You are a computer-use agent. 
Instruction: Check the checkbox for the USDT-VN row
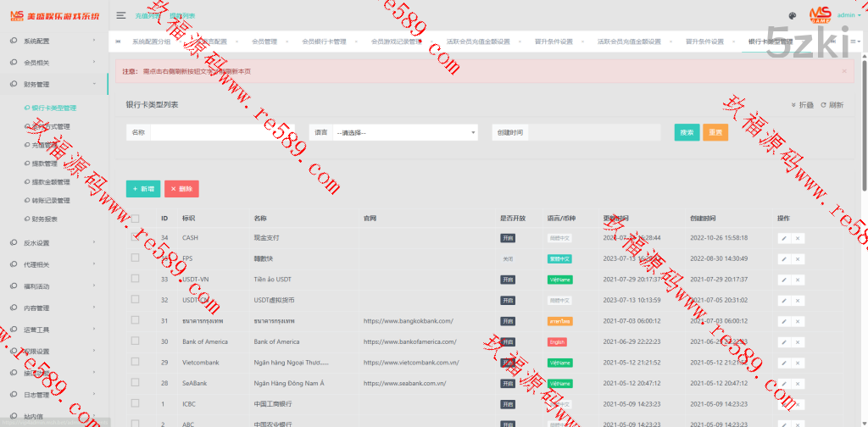click(135, 280)
